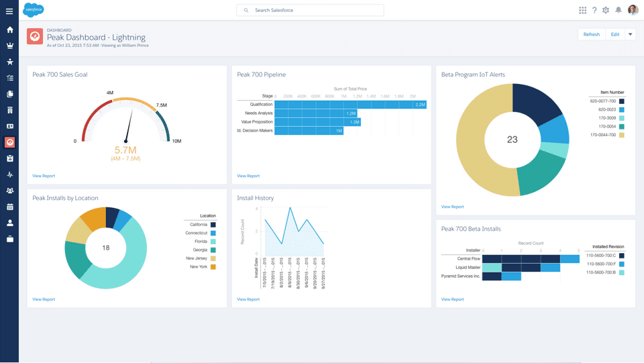Image resolution: width=644 pixels, height=363 pixels.
Task: Go to Home in the sidebar
Action: [10, 30]
